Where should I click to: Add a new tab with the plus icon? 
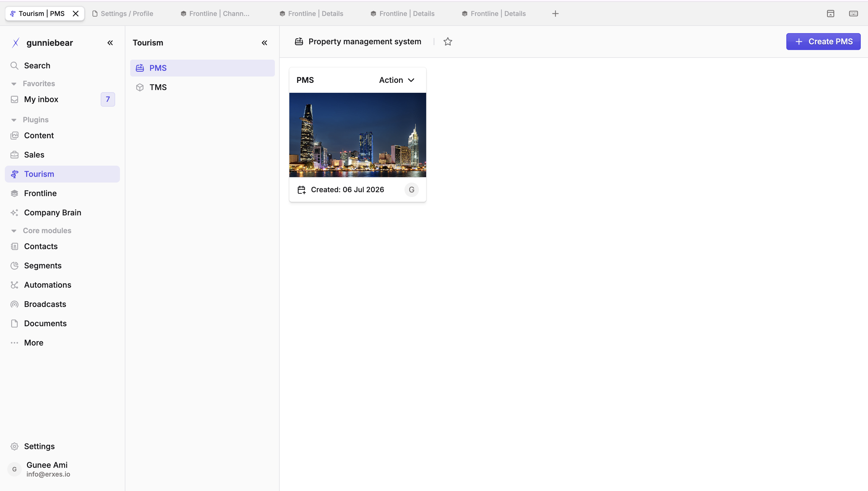click(x=555, y=14)
